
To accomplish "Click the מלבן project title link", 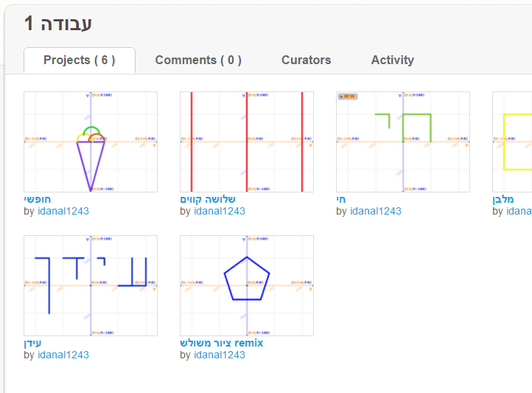I will click(x=503, y=199).
